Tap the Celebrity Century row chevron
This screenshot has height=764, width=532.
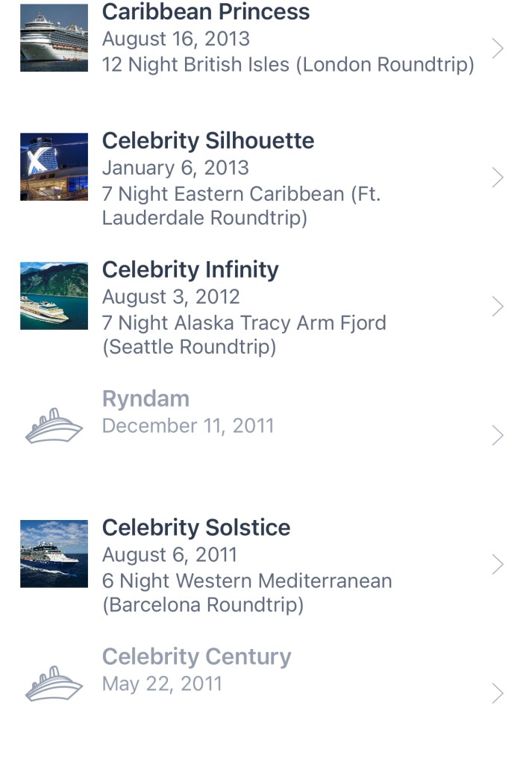498,694
